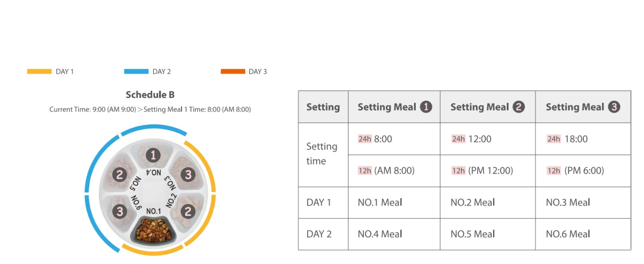Image resolution: width=644 pixels, height=264 pixels.
Task: Click the Schedule B heading
Action: coord(150,95)
